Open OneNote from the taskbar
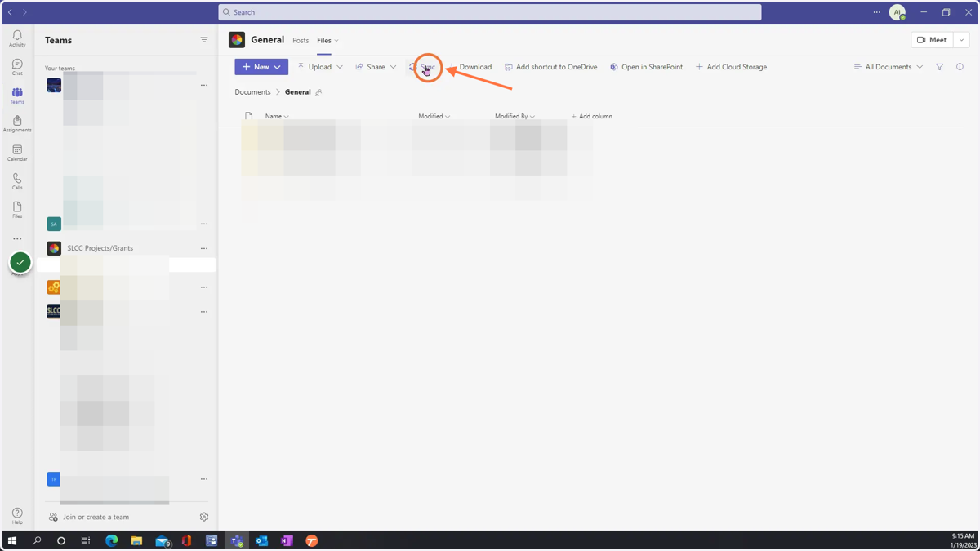This screenshot has height=551, width=980. point(287,540)
